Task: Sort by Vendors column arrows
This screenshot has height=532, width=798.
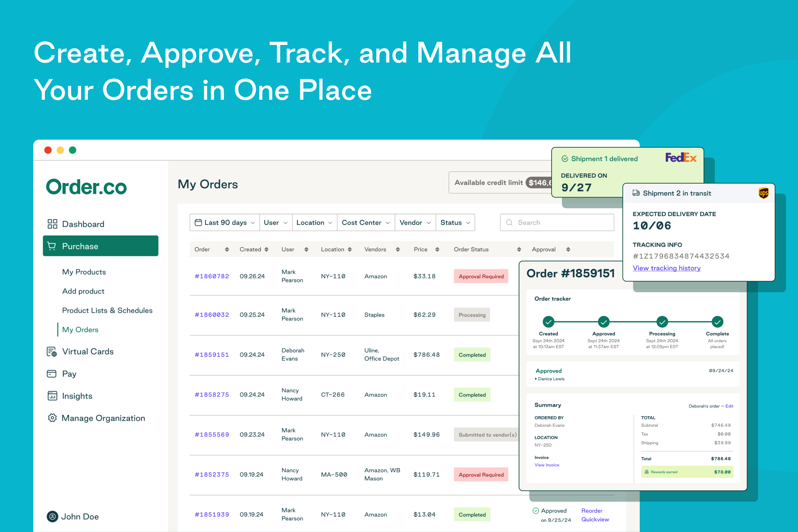Action: pyautogui.click(x=398, y=249)
